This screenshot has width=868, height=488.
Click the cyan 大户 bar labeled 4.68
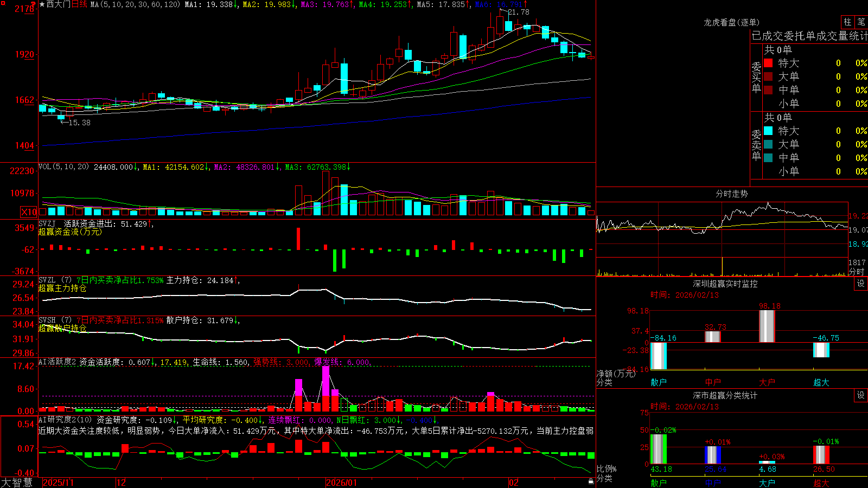[767, 463]
